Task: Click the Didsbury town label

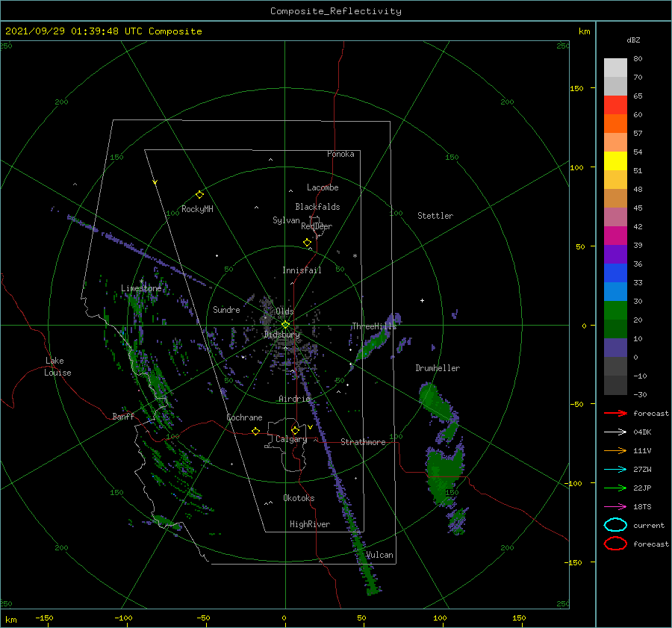Action: coord(282,335)
